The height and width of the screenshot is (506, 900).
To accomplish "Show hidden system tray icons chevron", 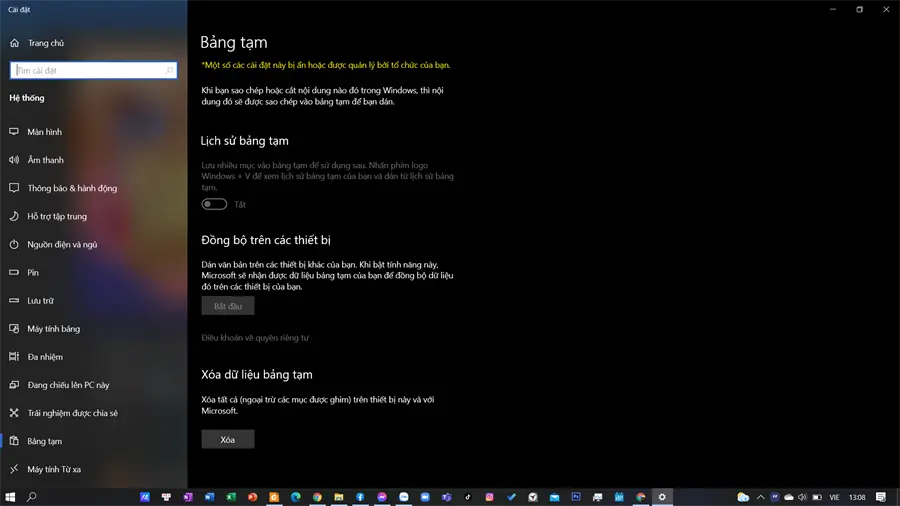I will coord(761,497).
